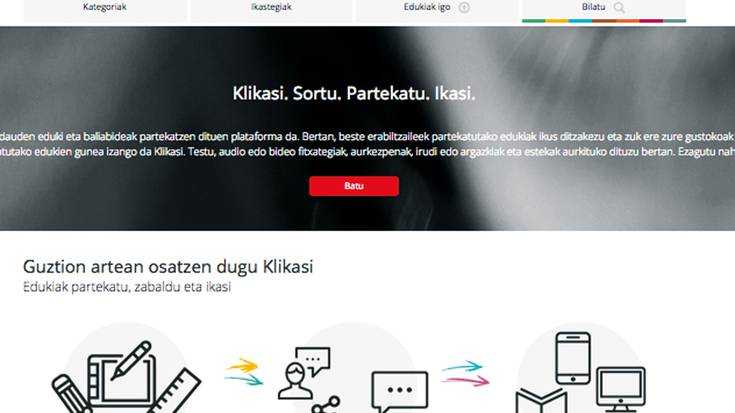Click the design tools pencil and ruler illustration
This screenshot has width=735, height=413.
coord(126,377)
